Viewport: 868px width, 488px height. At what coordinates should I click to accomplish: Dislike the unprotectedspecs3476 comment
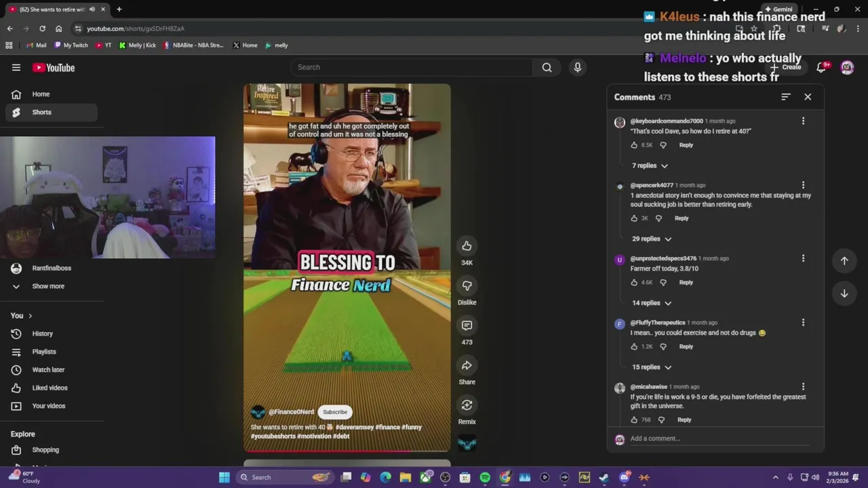click(x=663, y=283)
